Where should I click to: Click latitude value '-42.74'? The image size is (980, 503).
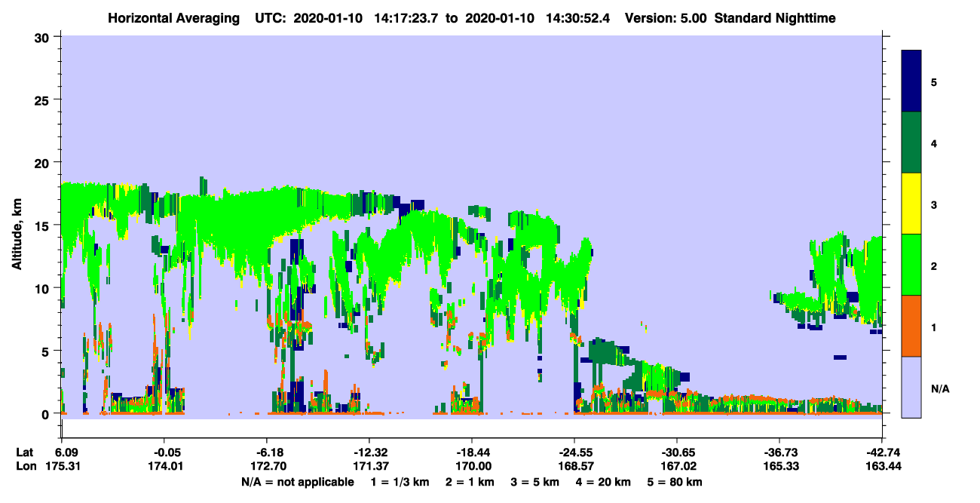(882, 452)
